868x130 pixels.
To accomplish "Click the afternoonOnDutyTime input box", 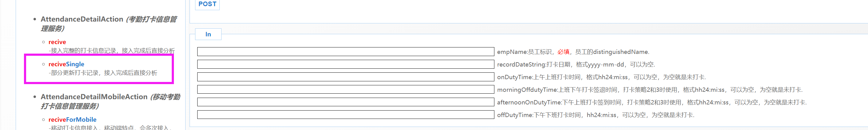I will pos(345,102).
